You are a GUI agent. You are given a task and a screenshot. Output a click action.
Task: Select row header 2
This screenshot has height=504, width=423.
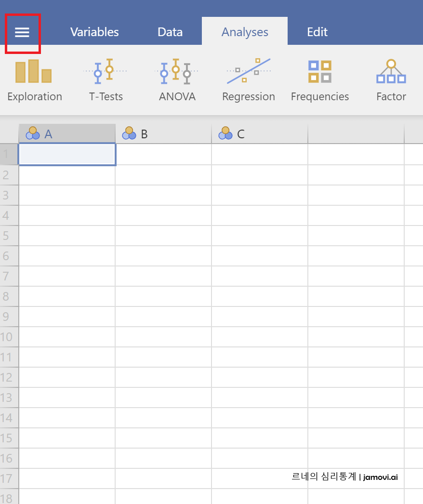point(9,175)
